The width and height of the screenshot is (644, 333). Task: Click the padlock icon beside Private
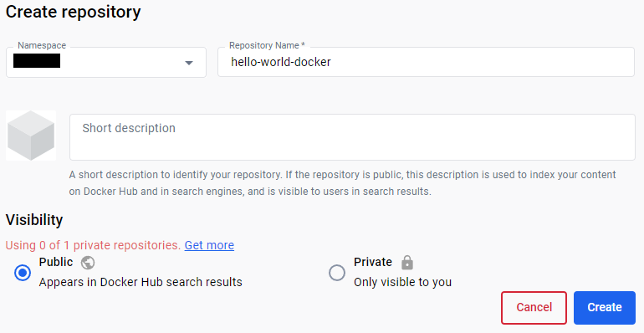tap(407, 262)
